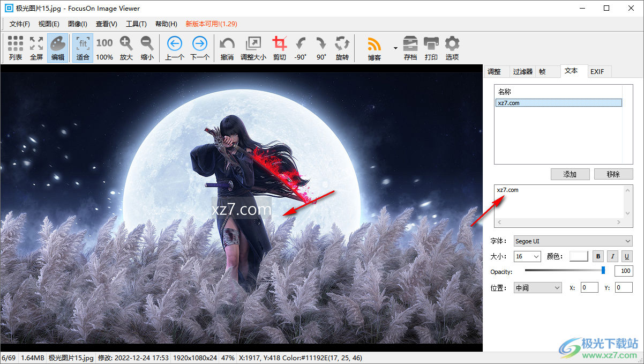Open the dropdown arrow next to 博客
The width and height of the screenshot is (644, 364).
395,48
